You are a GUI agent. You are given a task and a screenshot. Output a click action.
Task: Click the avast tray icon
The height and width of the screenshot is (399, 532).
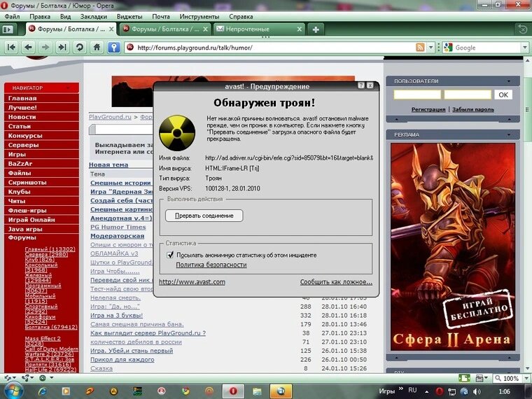tap(464, 391)
